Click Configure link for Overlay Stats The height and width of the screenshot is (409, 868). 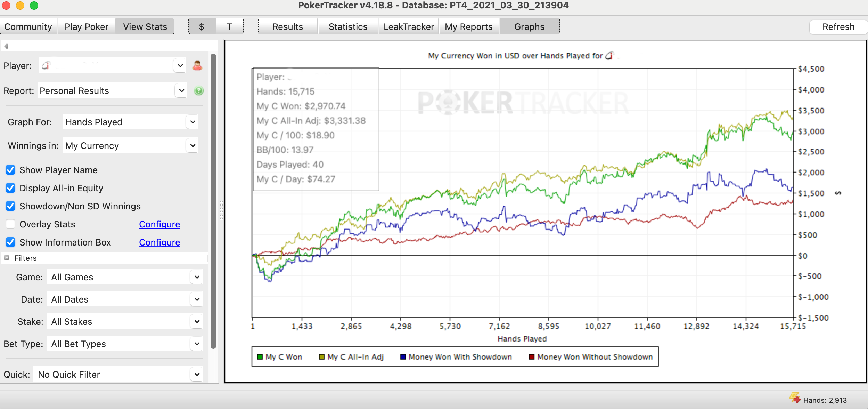coord(159,224)
